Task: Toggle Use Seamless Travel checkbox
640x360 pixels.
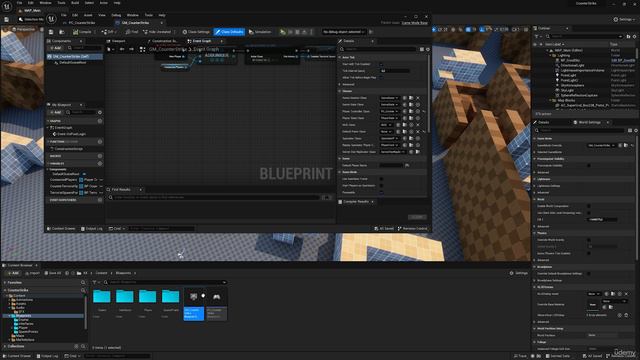Action: pyautogui.click(x=381, y=179)
